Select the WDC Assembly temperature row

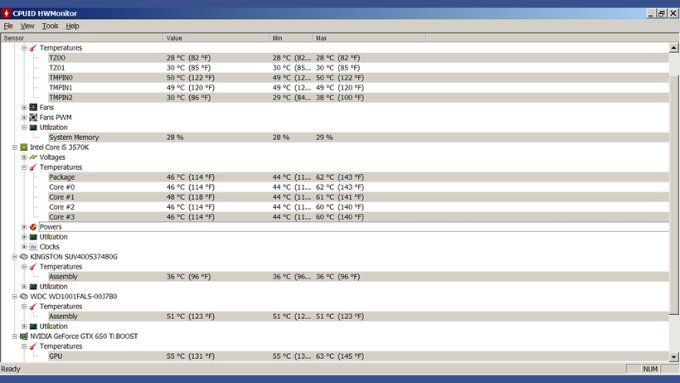click(x=358, y=316)
